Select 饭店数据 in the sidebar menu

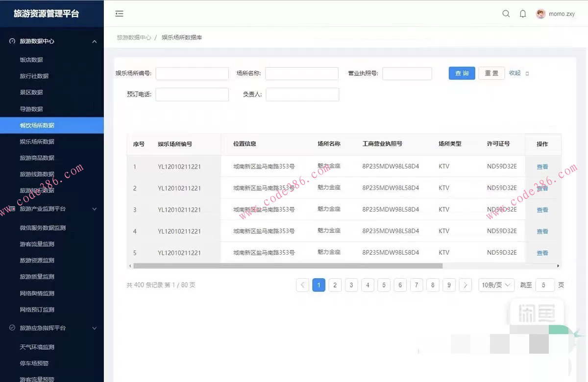click(31, 59)
